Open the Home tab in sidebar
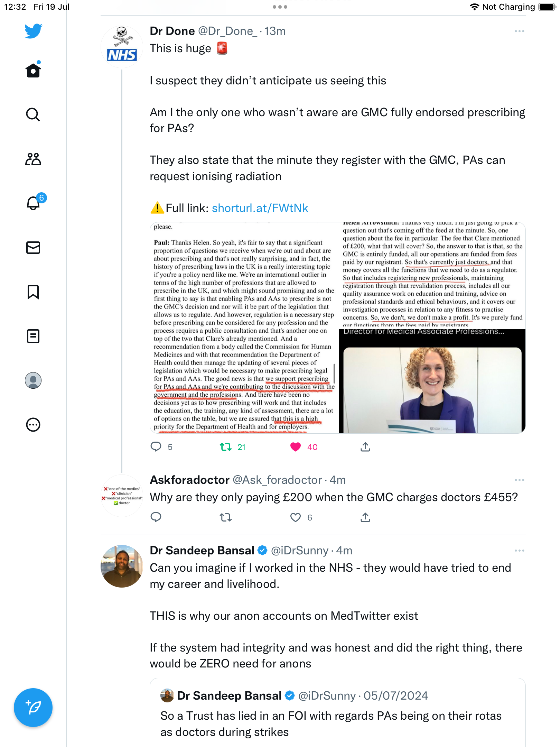This screenshot has height=747, width=560. coord(33,71)
